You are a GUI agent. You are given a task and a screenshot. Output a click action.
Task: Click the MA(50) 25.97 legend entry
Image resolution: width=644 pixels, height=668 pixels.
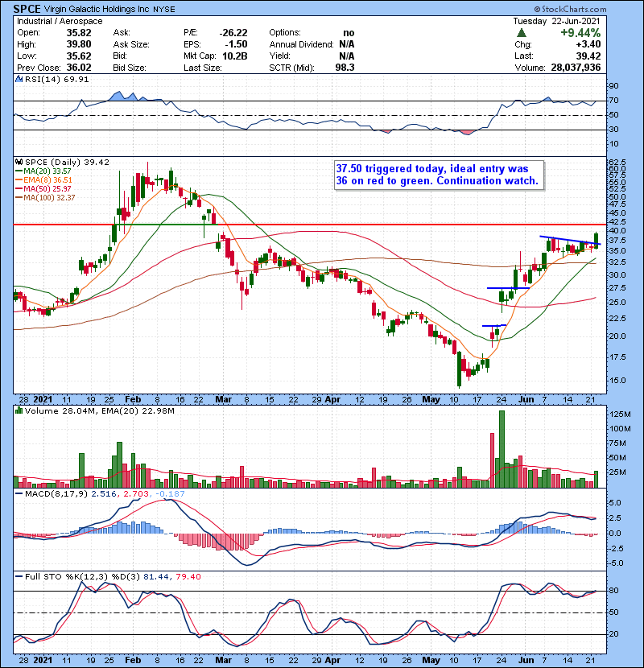pyautogui.click(x=43, y=188)
